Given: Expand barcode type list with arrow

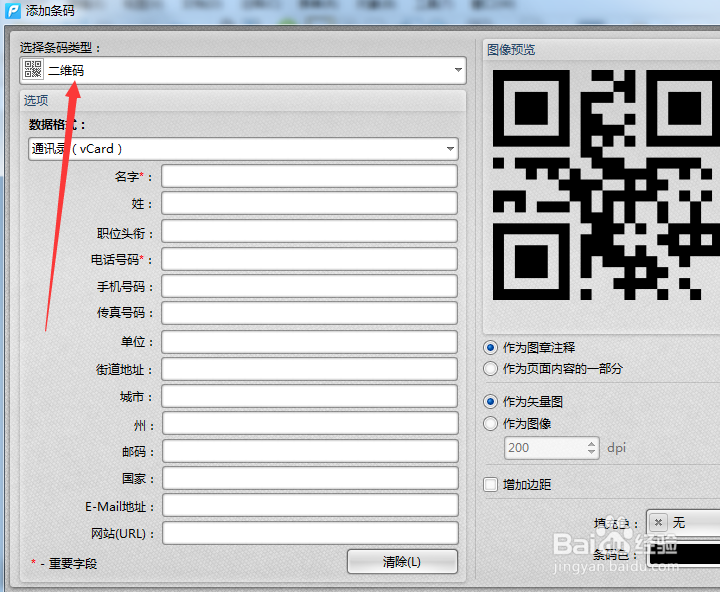Looking at the screenshot, I should (458, 70).
